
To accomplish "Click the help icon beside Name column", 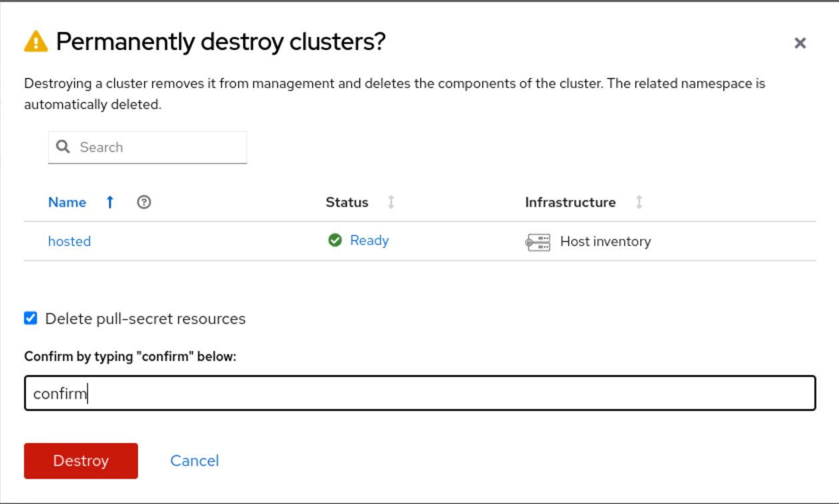I will 143,202.
